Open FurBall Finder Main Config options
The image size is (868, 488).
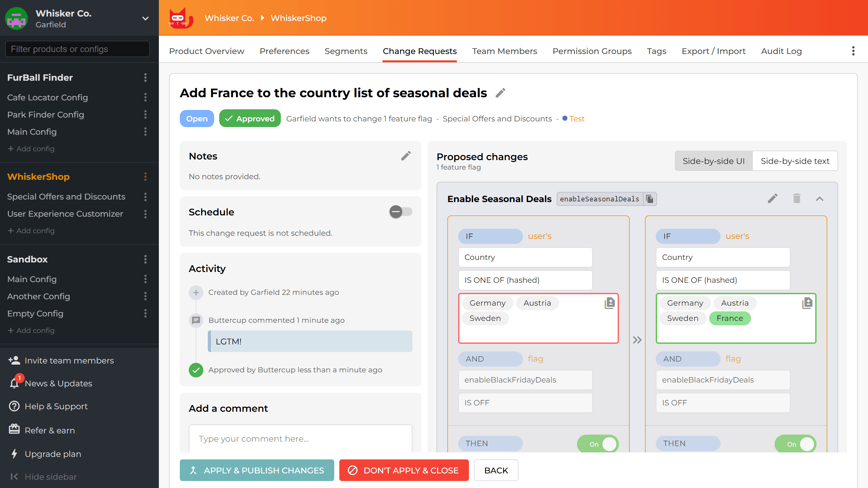point(145,132)
